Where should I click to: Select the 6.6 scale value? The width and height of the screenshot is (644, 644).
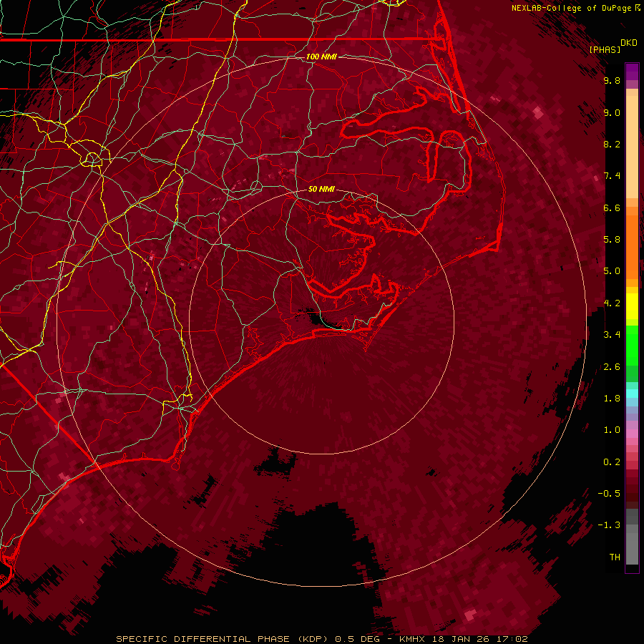pyautogui.click(x=612, y=208)
